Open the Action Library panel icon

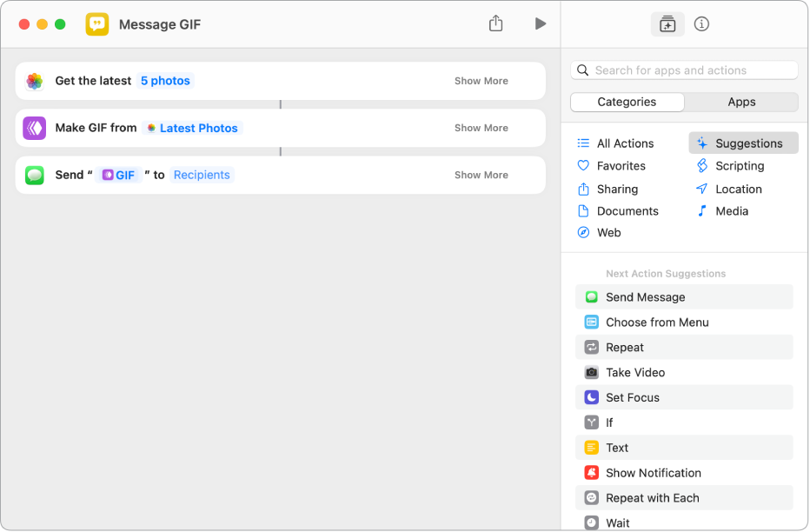pos(667,24)
